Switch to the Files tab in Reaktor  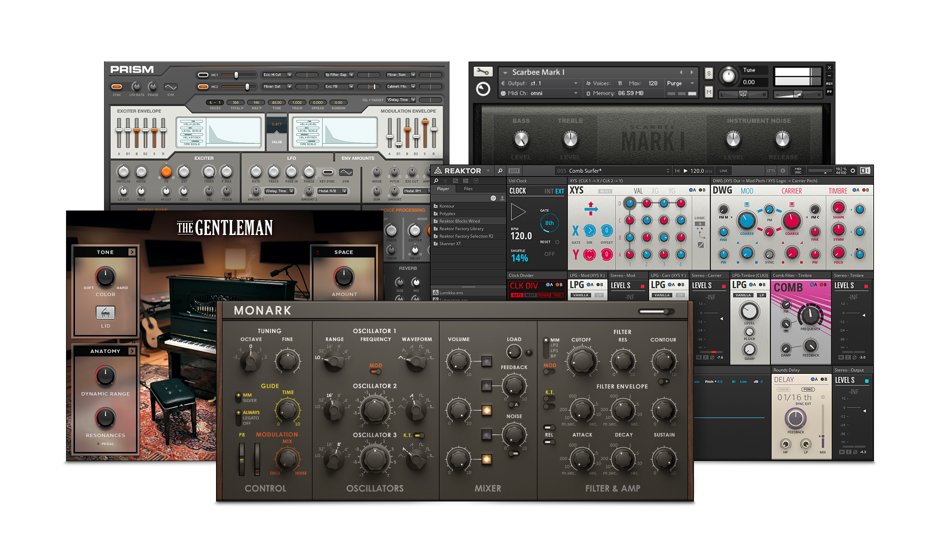468,188
